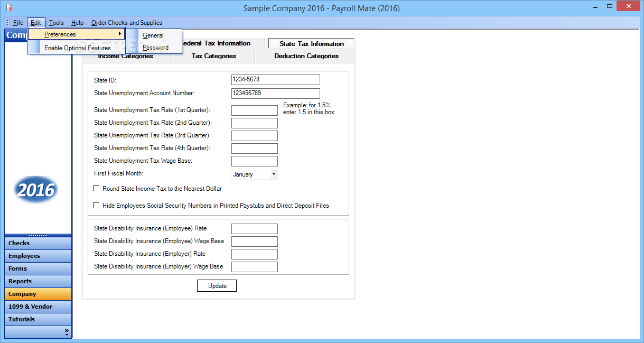The image size is (644, 343).
Task: Select Password preferences
Action: tap(155, 48)
